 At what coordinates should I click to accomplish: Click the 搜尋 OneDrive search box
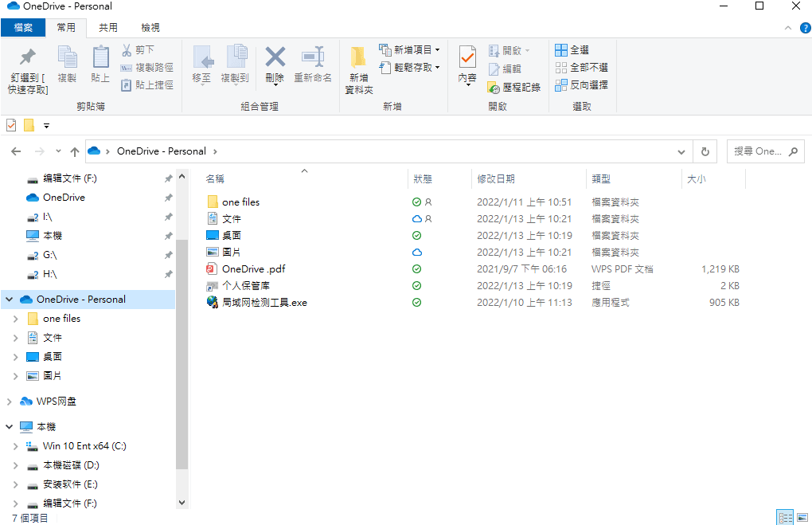756,151
